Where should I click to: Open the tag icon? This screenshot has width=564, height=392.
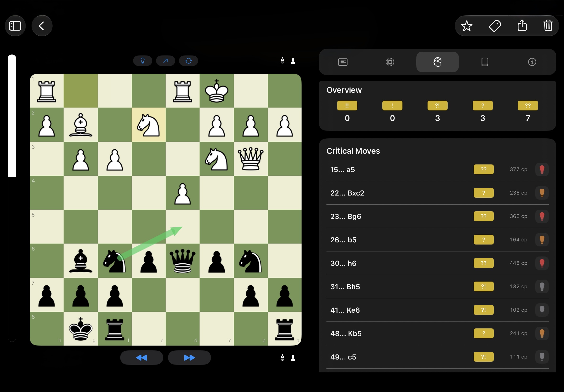(x=495, y=26)
